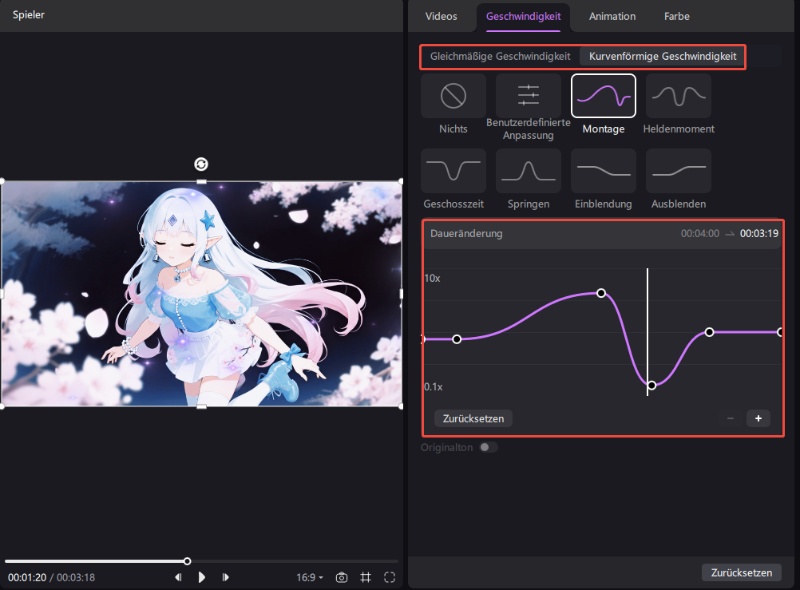Open the Animation tab
The height and width of the screenshot is (590, 800).
611,16
